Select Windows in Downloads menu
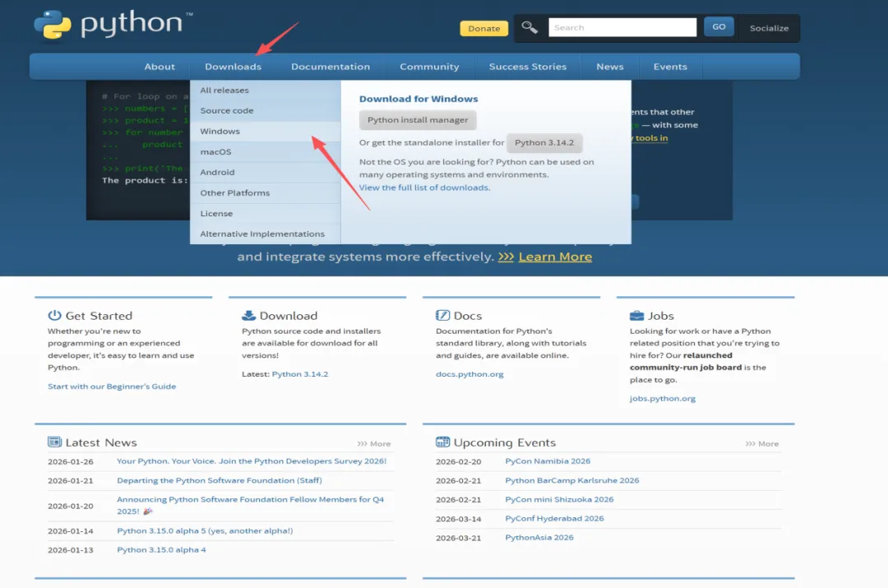 (x=265, y=131)
